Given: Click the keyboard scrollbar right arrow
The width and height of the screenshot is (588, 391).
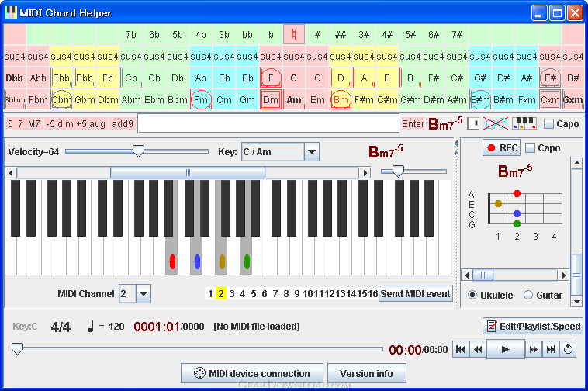Looking at the screenshot, I should click(x=365, y=172).
